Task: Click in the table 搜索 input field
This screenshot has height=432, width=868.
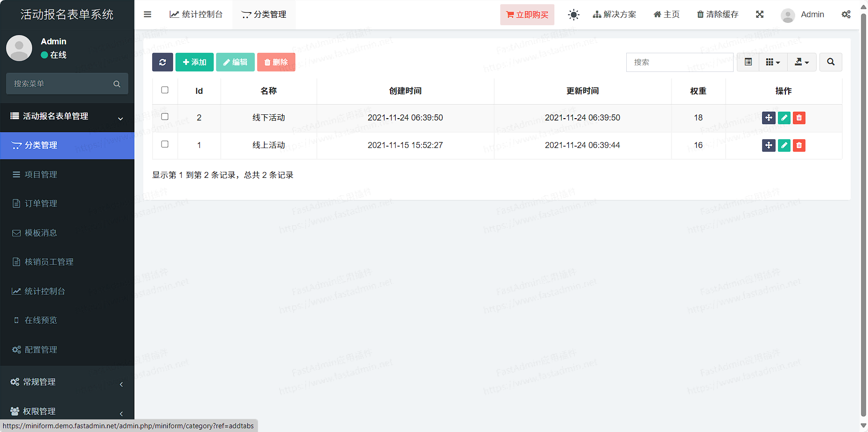Action: coord(680,62)
